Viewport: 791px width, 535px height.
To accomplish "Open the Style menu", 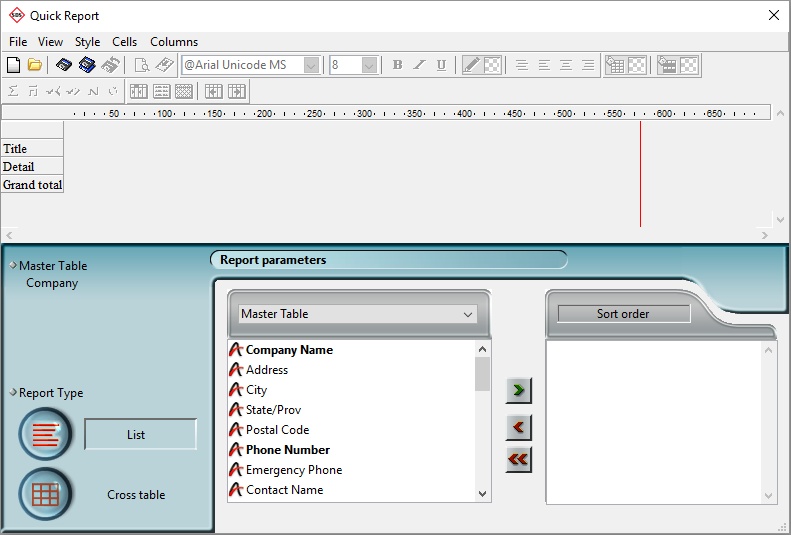I will pyautogui.click(x=87, y=42).
